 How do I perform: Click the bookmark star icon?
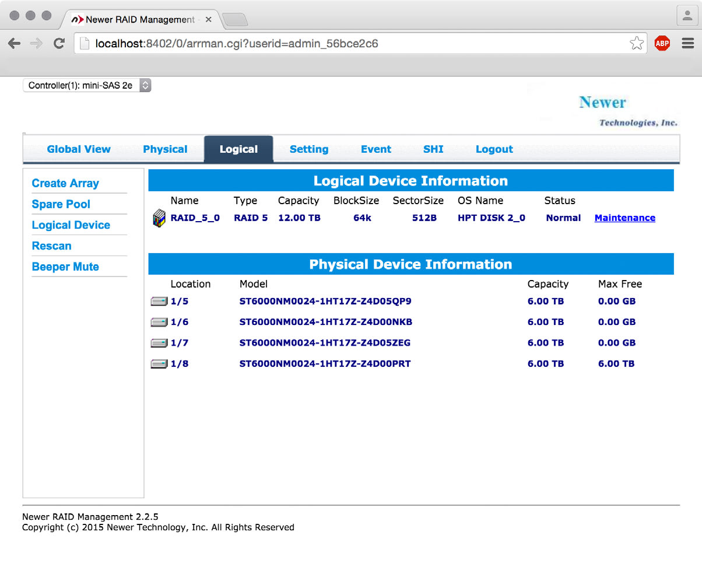coord(636,43)
